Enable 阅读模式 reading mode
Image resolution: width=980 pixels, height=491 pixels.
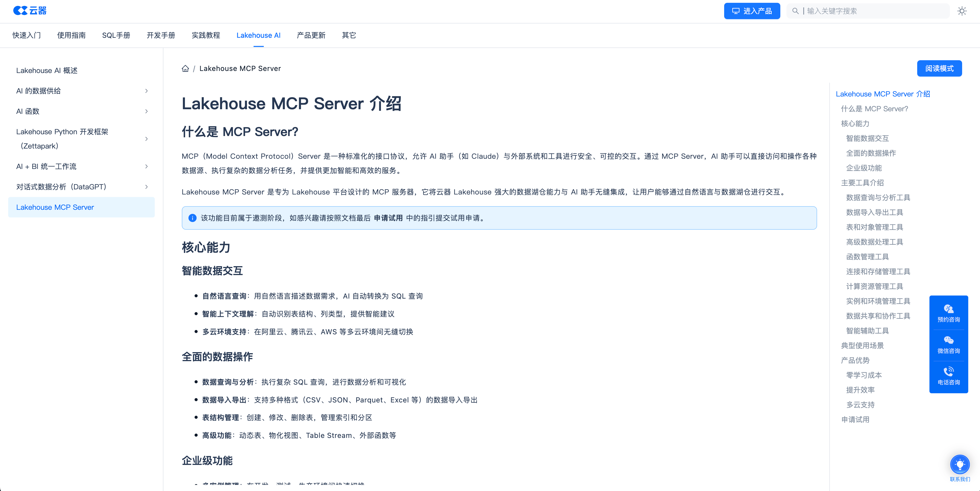pyautogui.click(x=939, y=68)
